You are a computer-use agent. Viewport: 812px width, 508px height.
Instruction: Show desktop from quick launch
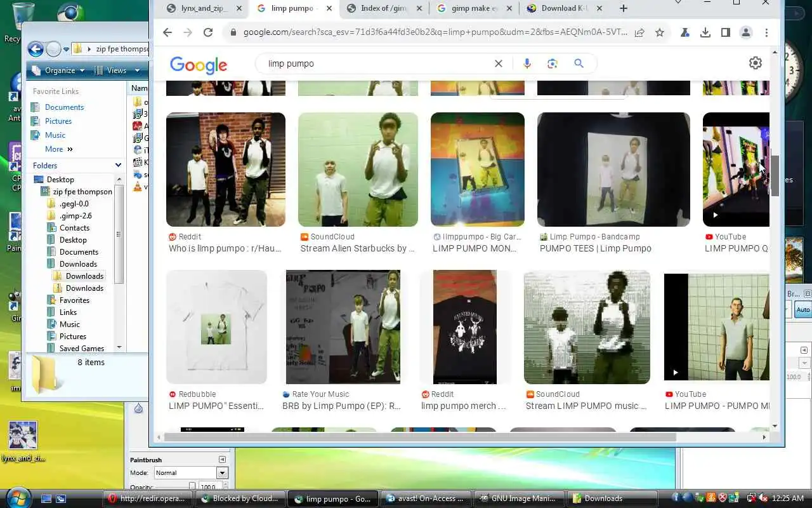click(x=46, y=498)
